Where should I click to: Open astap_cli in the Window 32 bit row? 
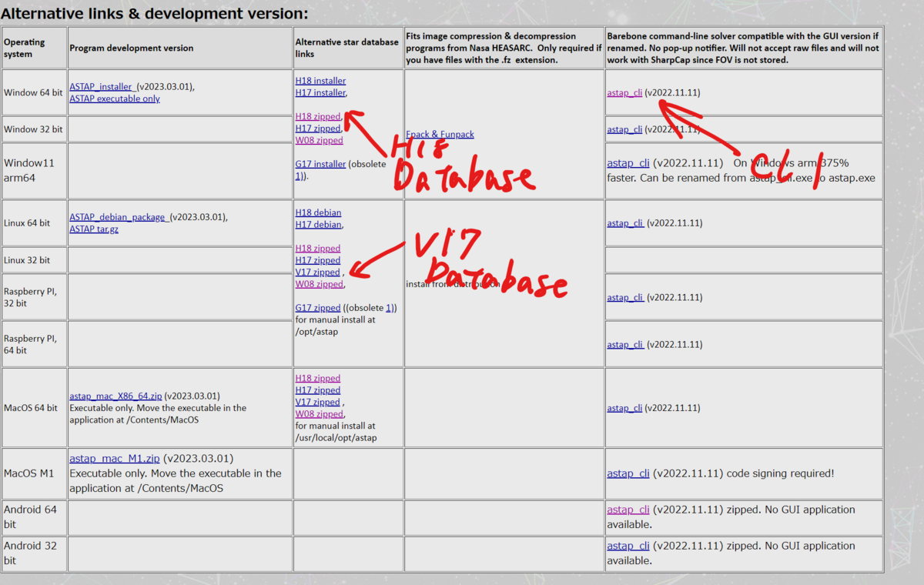point(624,129)
